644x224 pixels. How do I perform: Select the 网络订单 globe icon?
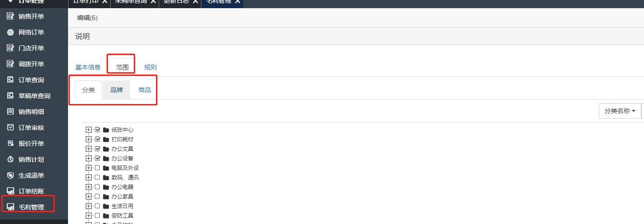[x=10, y=32]
